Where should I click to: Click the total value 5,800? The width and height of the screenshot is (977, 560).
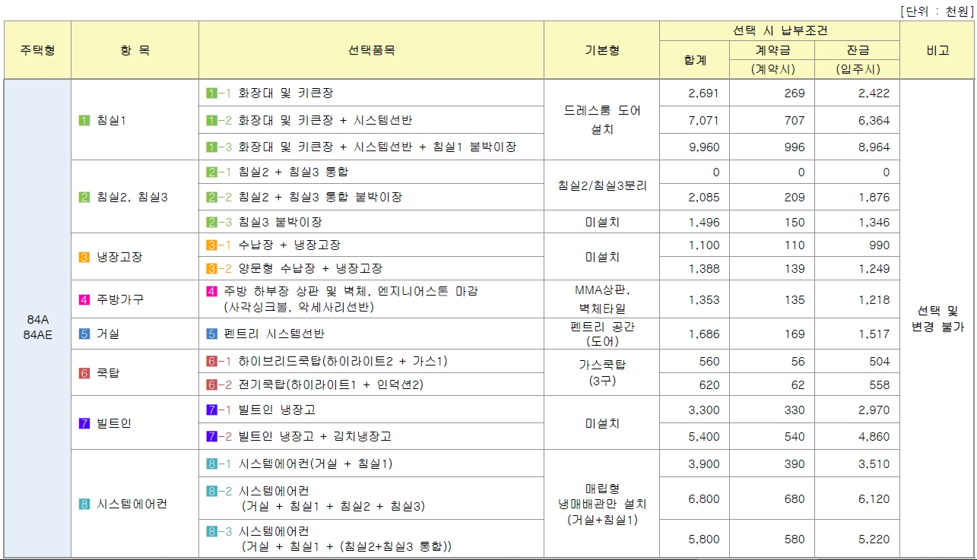703,539
